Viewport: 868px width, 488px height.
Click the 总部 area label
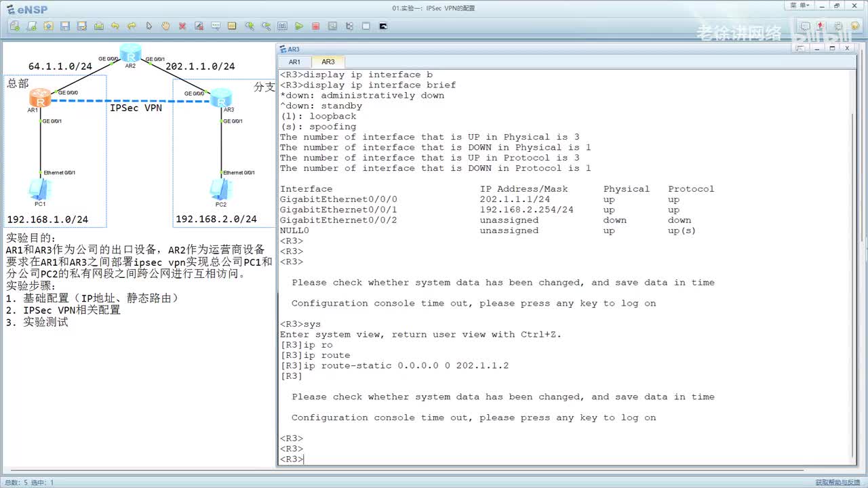point(18,83)
